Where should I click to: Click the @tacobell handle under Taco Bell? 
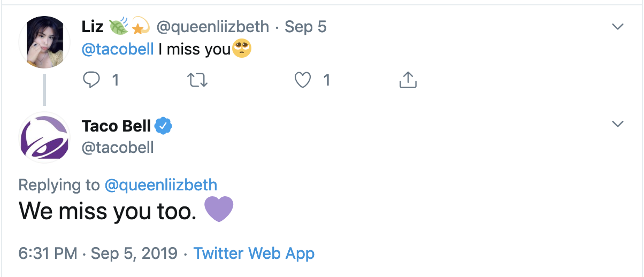[118, 148]
